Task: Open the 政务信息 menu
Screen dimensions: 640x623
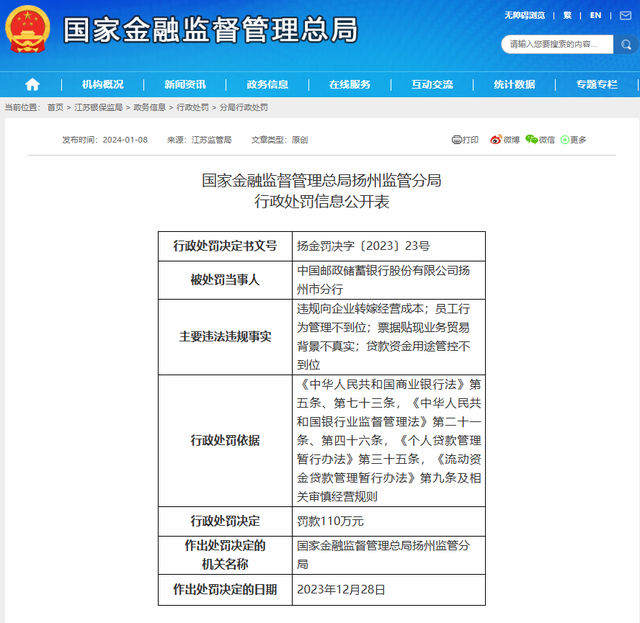Action: click(267, 85)
